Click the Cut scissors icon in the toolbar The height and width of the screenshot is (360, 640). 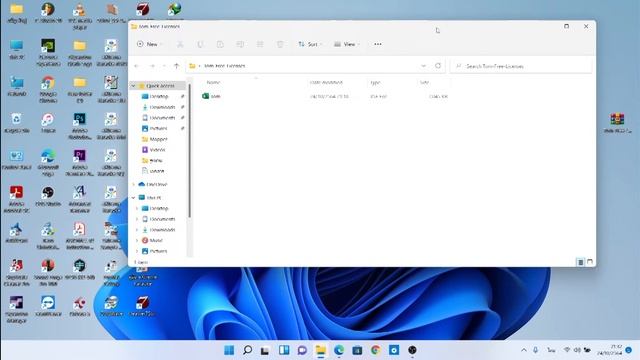click(180, 44)
